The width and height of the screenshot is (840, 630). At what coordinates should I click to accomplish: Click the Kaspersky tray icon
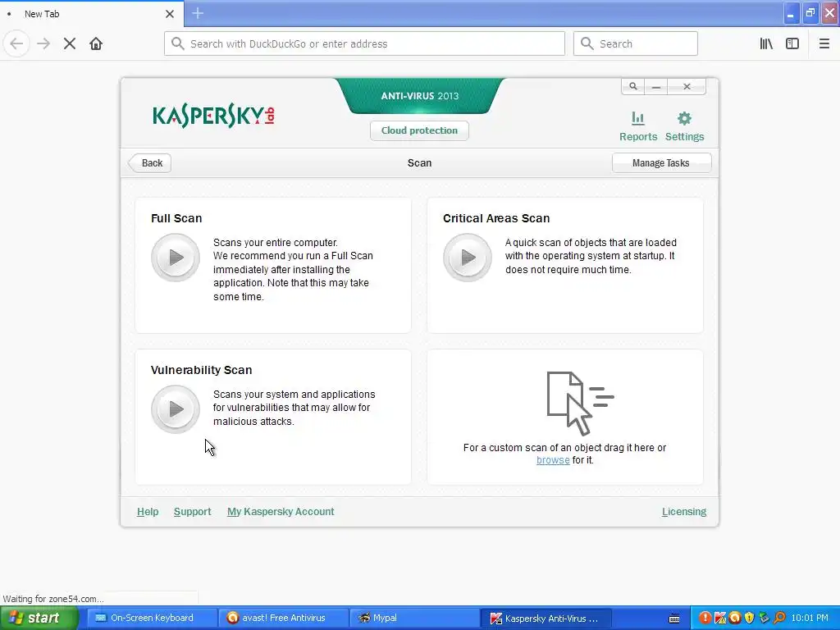[720, 619]
